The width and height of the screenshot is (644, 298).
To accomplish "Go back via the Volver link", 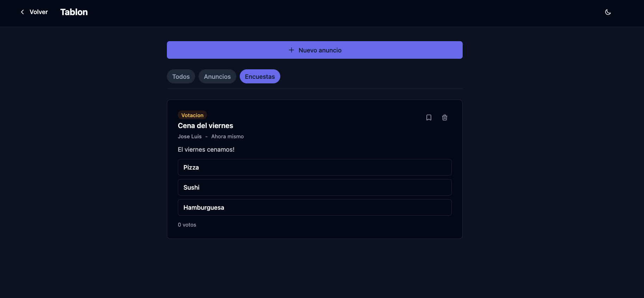I will 38,12.
